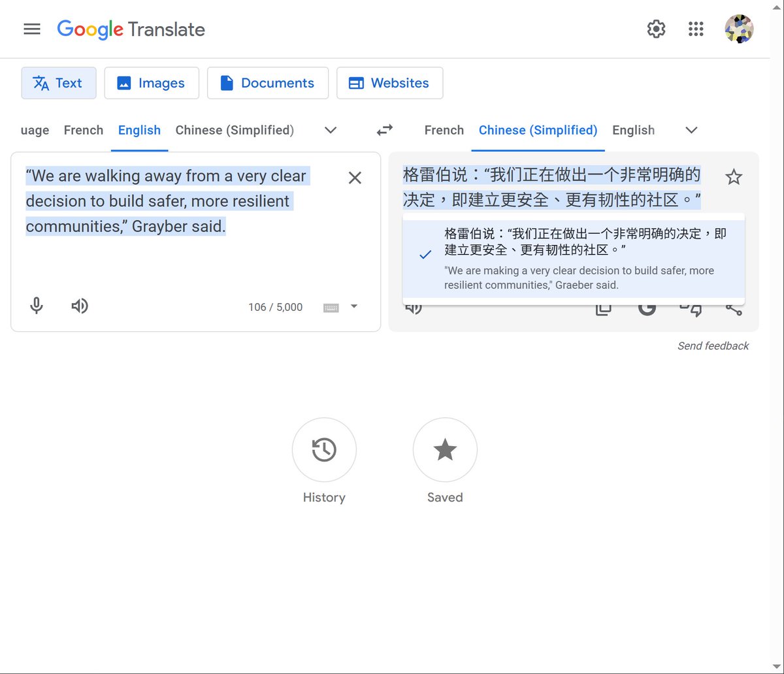The image size is (784, 674).
Task: Save translation with the star icon
Action: 734,177
